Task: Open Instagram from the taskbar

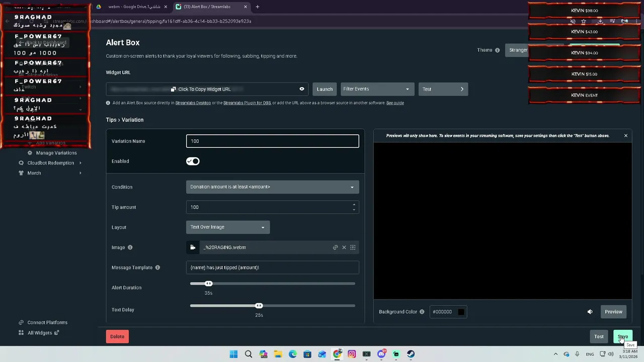Action: [x=352, y=354]
